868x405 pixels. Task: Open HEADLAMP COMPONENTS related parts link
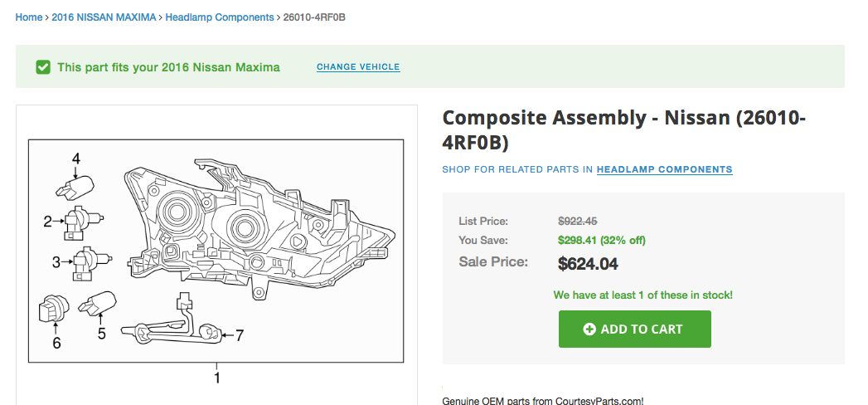[x=664, y=169]
